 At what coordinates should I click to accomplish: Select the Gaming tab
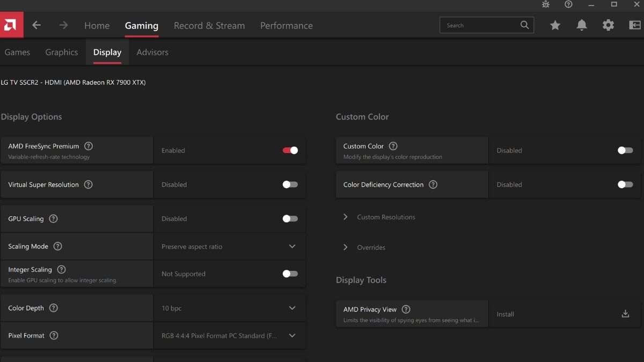tap(142, 25)
